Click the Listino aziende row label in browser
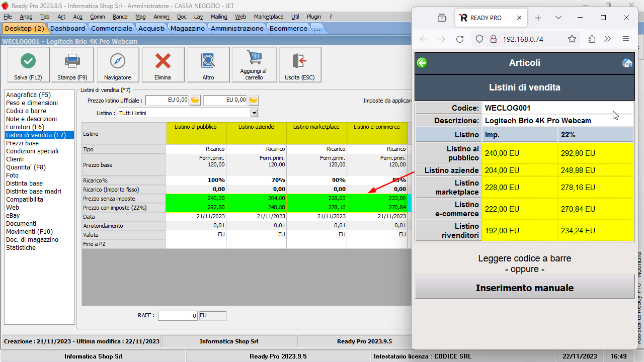The height and width of the screenshot is (362, 644). [x=448, y=170]
